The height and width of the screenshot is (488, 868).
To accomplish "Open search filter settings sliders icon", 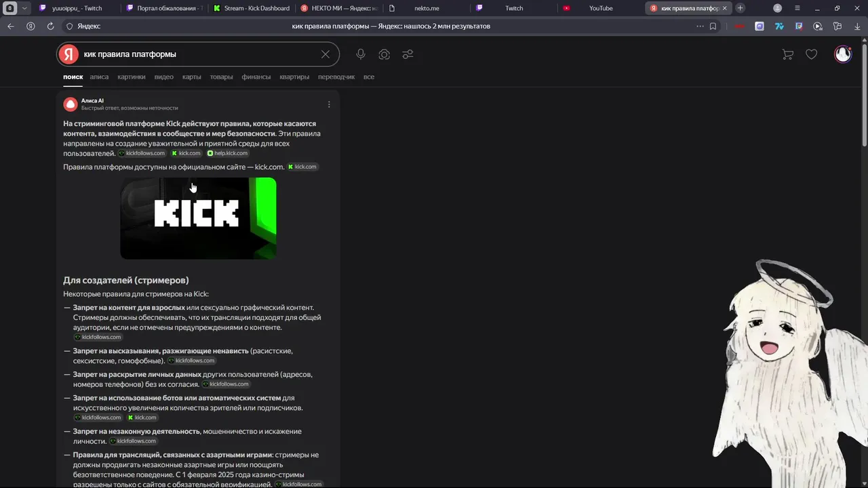I will click(x=408, y=54).
